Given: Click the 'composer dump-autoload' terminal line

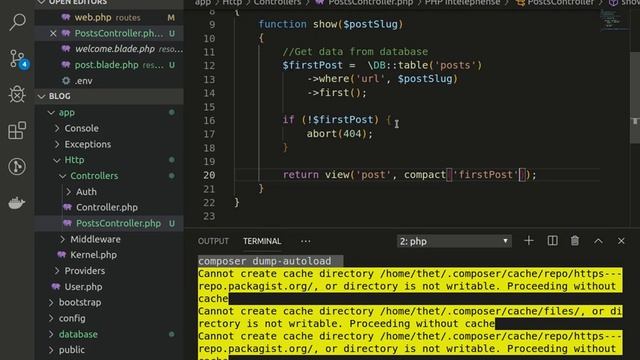Looking at the screenshot, I should point(264,261).
